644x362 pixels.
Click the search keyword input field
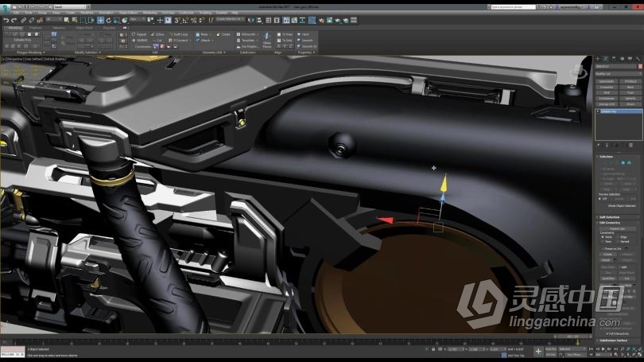click(514, 7)
